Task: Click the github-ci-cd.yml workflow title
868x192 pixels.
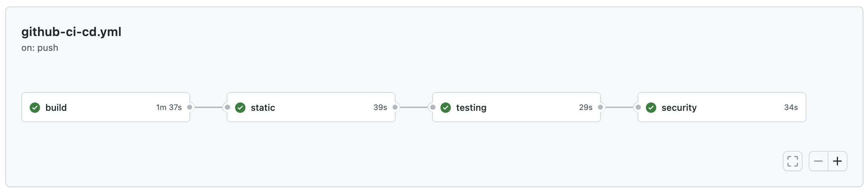Action: 72,32
